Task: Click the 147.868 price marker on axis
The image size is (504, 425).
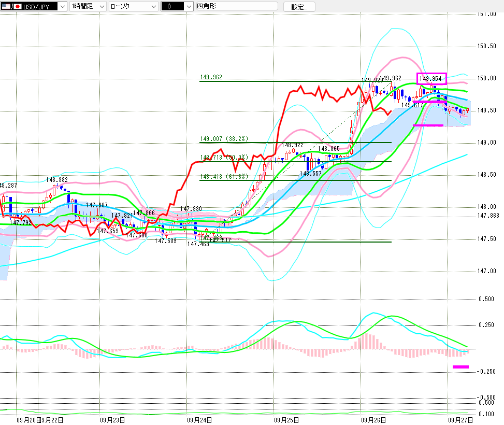Action: pos(487,216)
